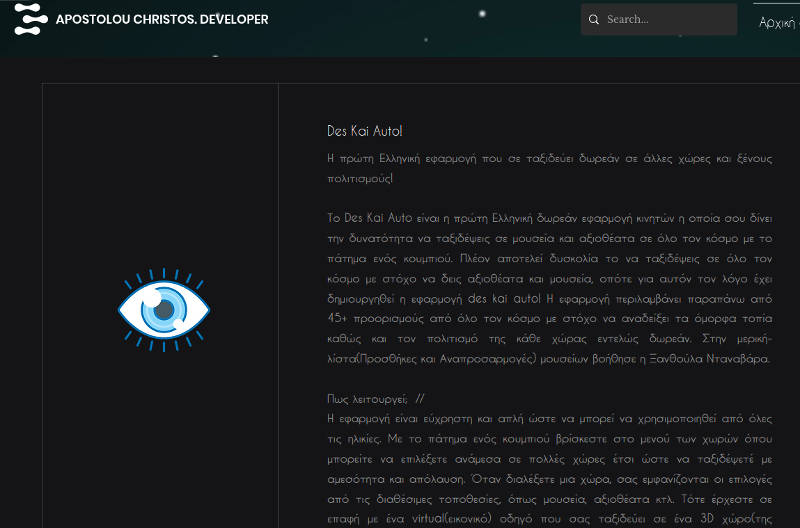Click the paragraph line starting "Το Des Kai Auto είναι"
This screenshot has width=800, height=528.
[x=549, y=218]
